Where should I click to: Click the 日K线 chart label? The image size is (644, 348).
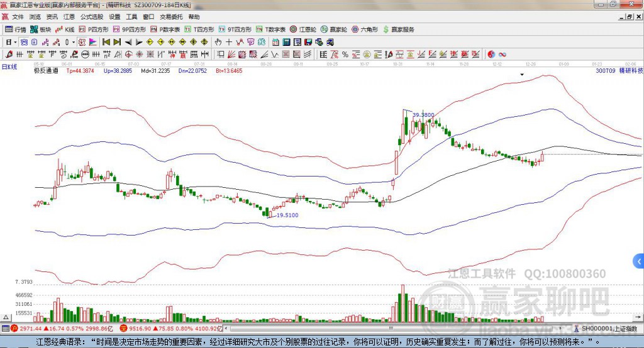pyautogui.click(x=9, y=67)
